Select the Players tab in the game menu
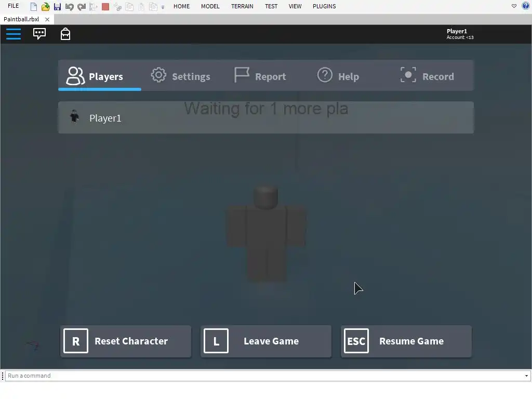Viewport: 532px width, 399px height. (x=99, y=76)
